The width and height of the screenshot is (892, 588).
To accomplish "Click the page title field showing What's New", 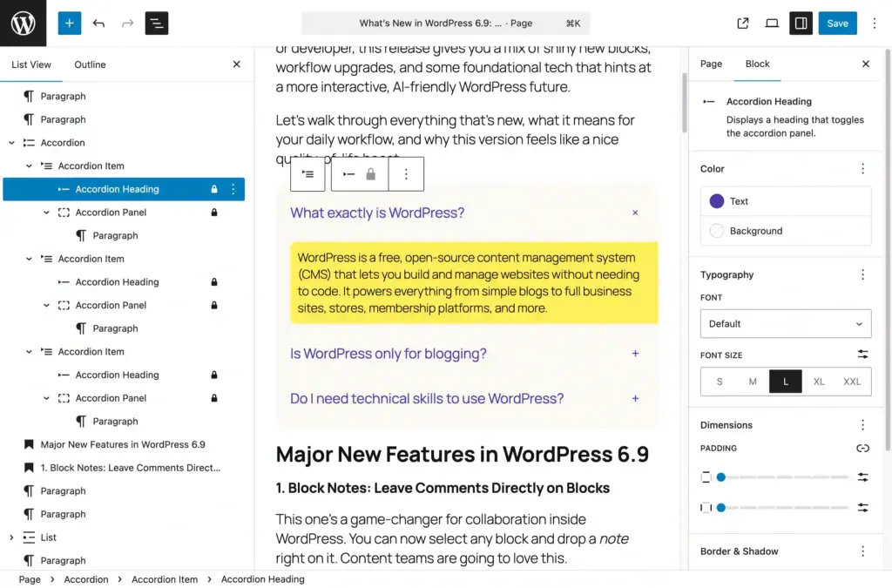I will pos(446,23).
